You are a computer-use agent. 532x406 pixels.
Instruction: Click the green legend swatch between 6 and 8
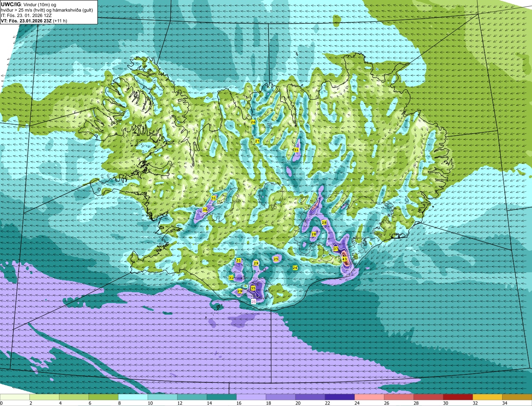point(103,397)
